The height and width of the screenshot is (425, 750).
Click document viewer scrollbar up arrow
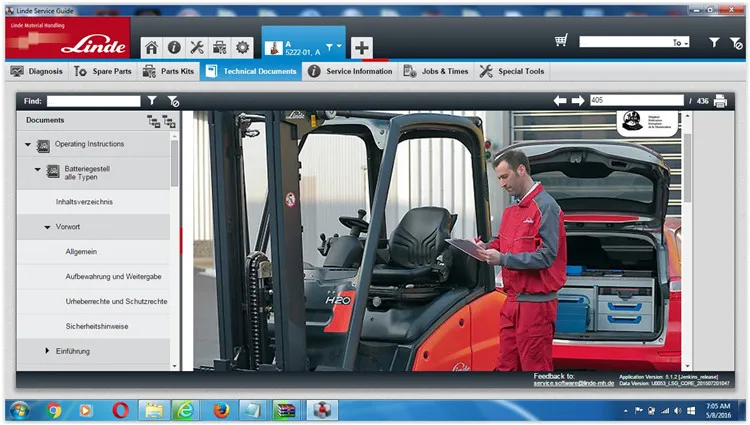(x=687, y=116)
